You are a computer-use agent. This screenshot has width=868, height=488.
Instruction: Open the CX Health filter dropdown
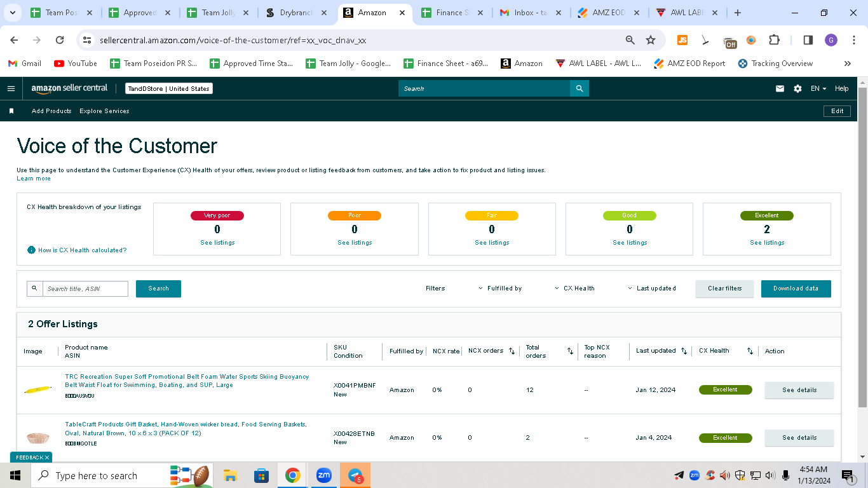[574, 288]
